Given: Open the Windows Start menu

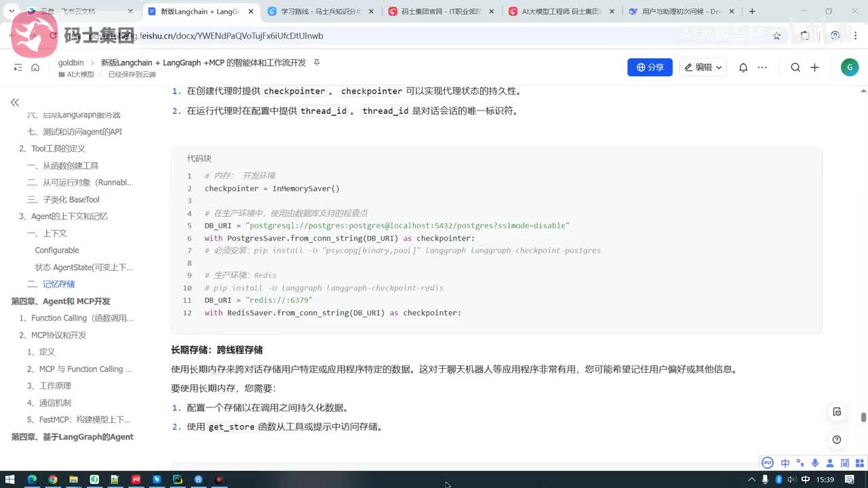Looking at the screenshot, I should click(11, 480).
